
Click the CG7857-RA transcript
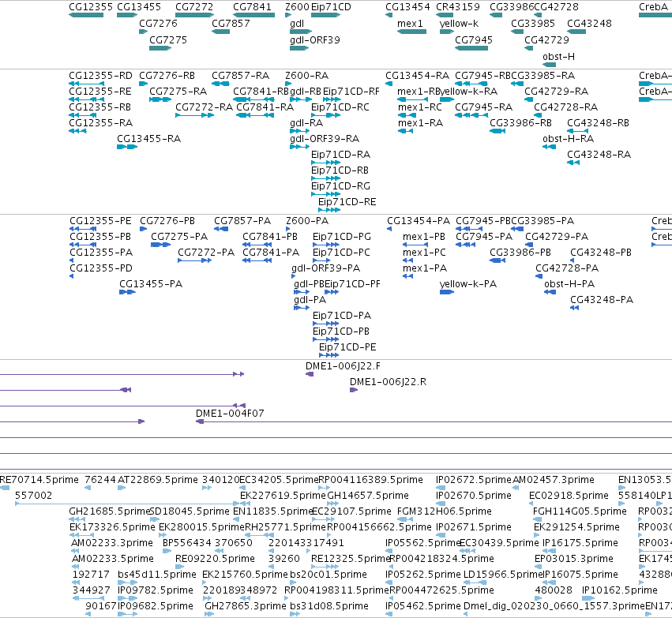(220, 84)
